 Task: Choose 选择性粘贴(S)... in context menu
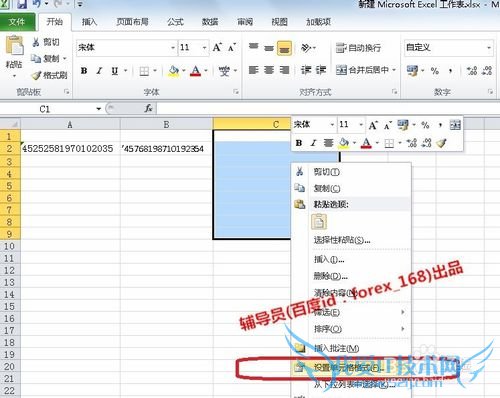351,240
